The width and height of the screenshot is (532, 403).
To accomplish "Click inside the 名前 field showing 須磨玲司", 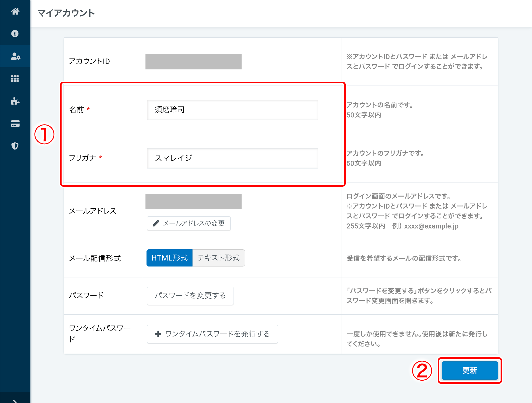I will click(232, 110).
